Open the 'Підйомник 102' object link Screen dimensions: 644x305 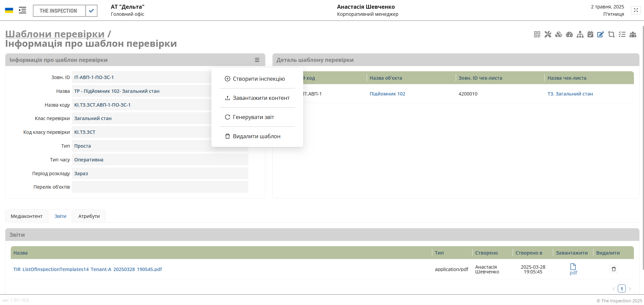pyautogui.click(x=387, y=94)
